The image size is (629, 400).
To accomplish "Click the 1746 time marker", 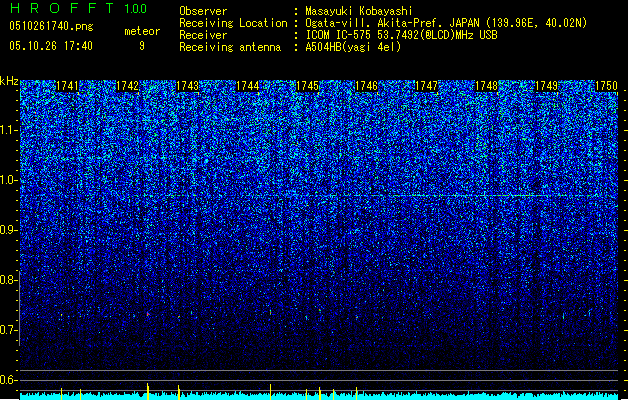I will pyautogui.click(x=367, y=86).
